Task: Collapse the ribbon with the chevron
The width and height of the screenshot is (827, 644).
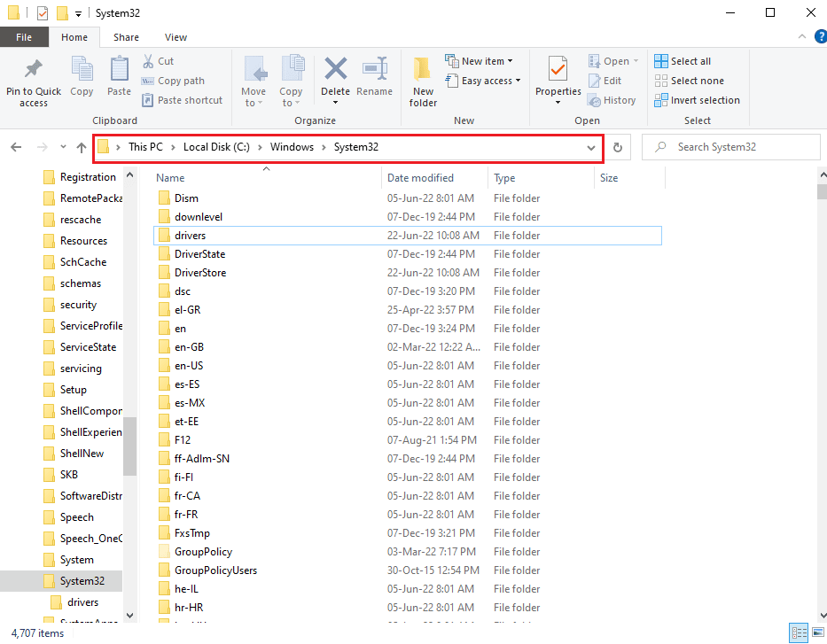Action: click(802, 36)
